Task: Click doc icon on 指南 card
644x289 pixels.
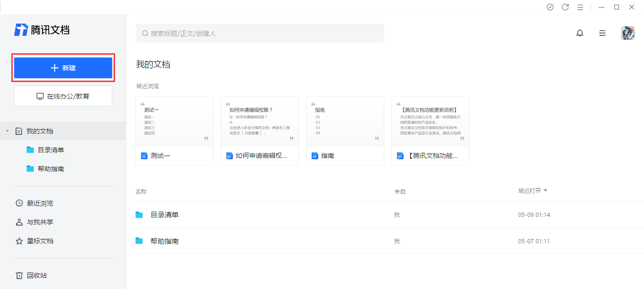Action: tap(315, 156)
